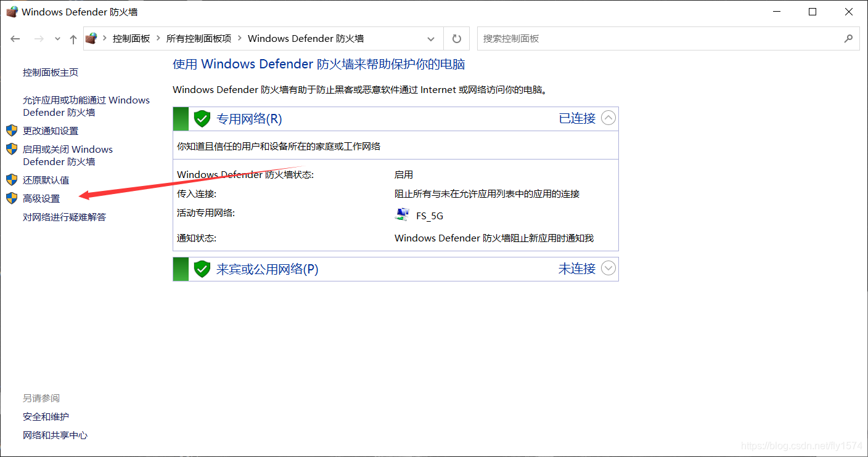Open 高级设置 link
868x457 pixels.
point(41,198)
